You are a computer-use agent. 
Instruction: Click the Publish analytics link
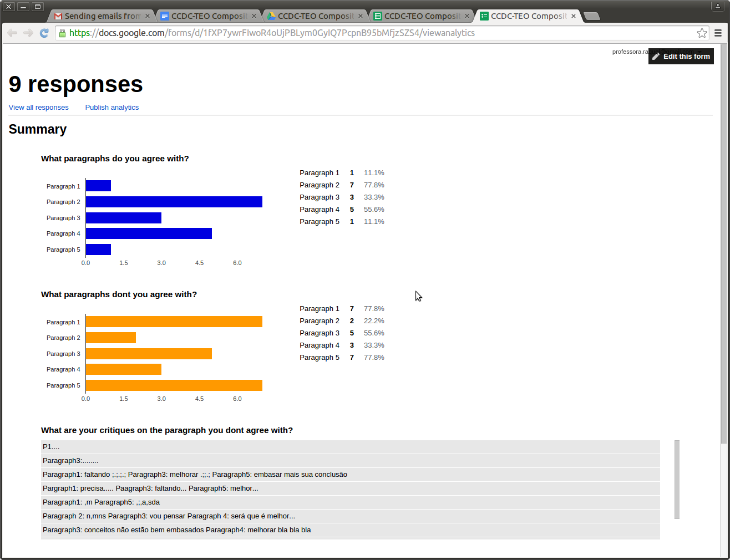click(112, 108)
